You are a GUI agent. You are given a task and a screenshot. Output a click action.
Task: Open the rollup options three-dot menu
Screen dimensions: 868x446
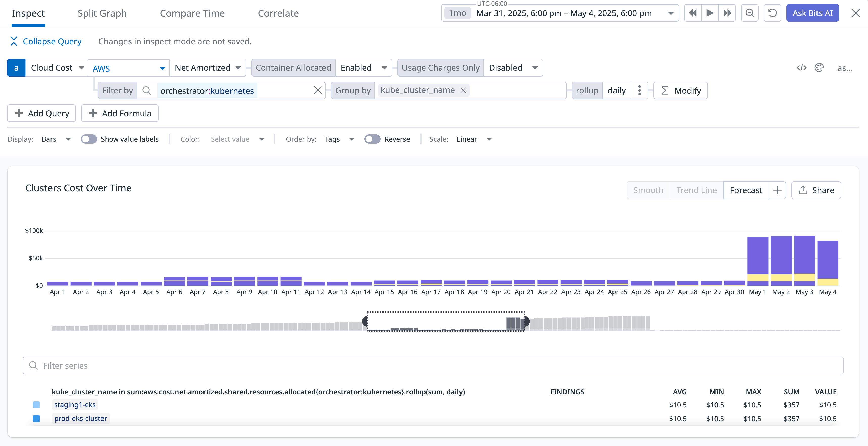pyautogui.click(x=639, y=90)
